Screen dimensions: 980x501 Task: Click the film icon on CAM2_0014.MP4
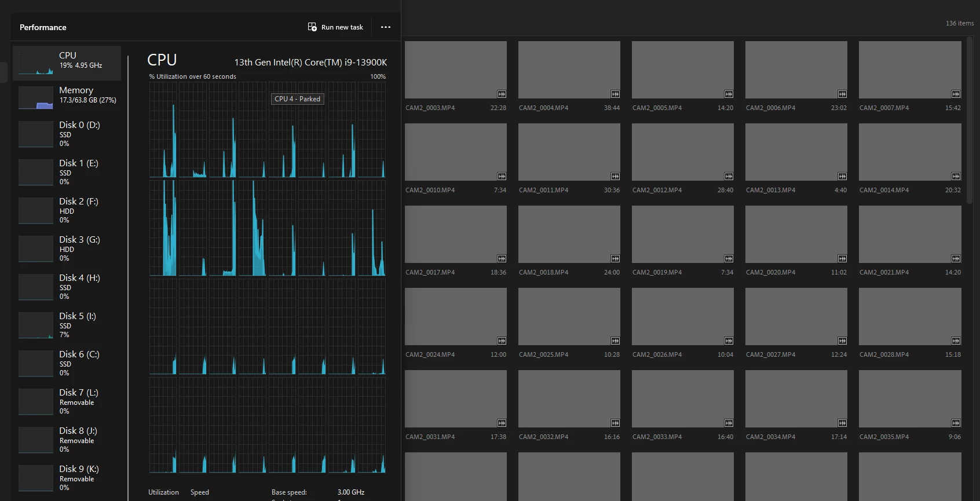point(956,176)
